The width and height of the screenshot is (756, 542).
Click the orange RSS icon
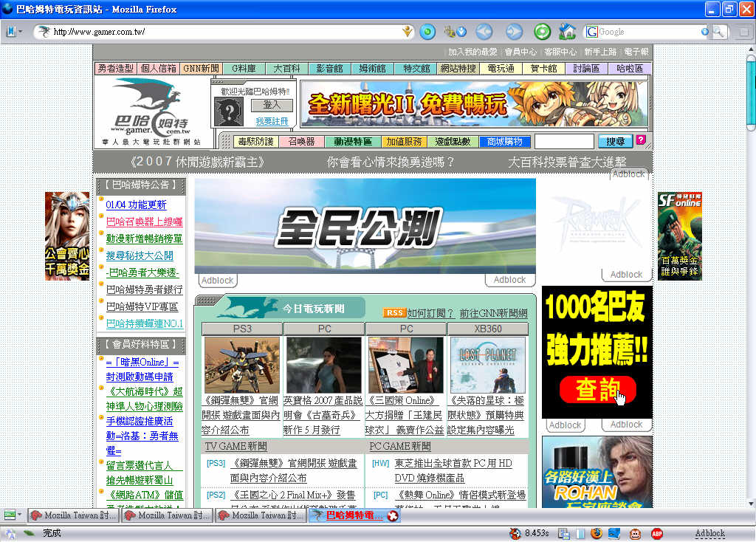pyautogui.click(x=394, y=313)
